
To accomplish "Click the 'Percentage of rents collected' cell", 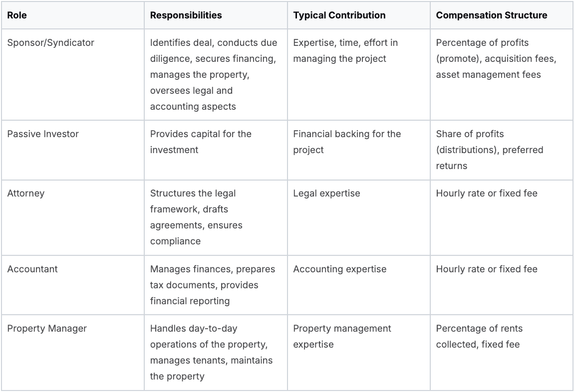I will pos(479,337).
